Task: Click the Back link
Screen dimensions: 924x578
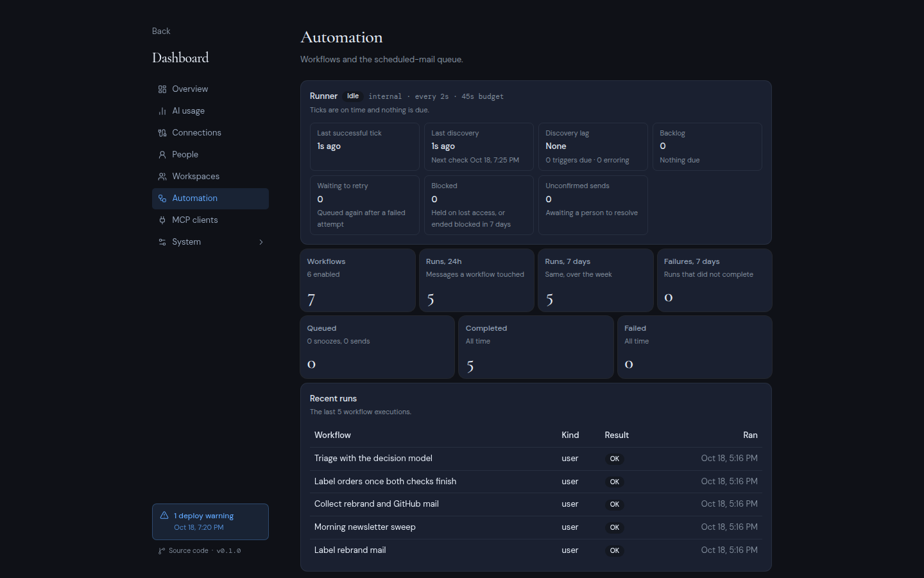Action: click(x=161, y=31)
